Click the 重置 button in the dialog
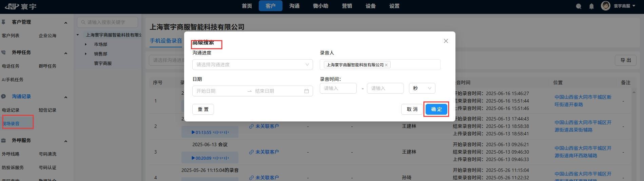 pyautogui.click(x=203, y=109)
